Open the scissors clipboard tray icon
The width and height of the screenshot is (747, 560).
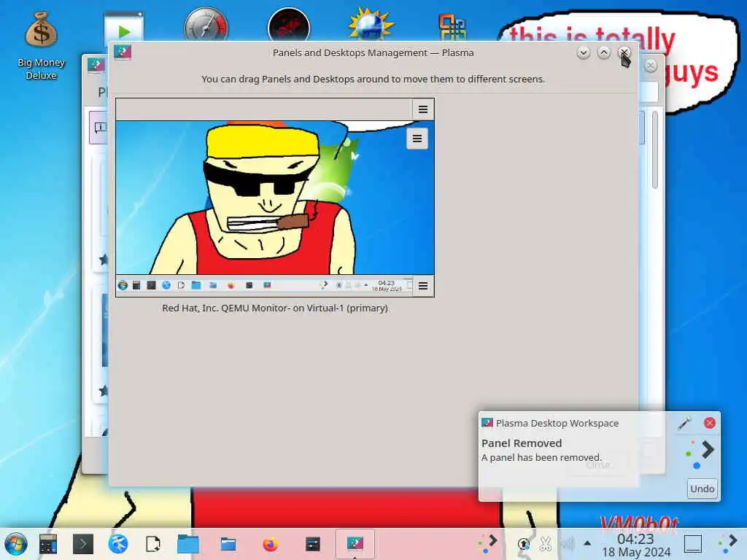[x=546, y=544]
